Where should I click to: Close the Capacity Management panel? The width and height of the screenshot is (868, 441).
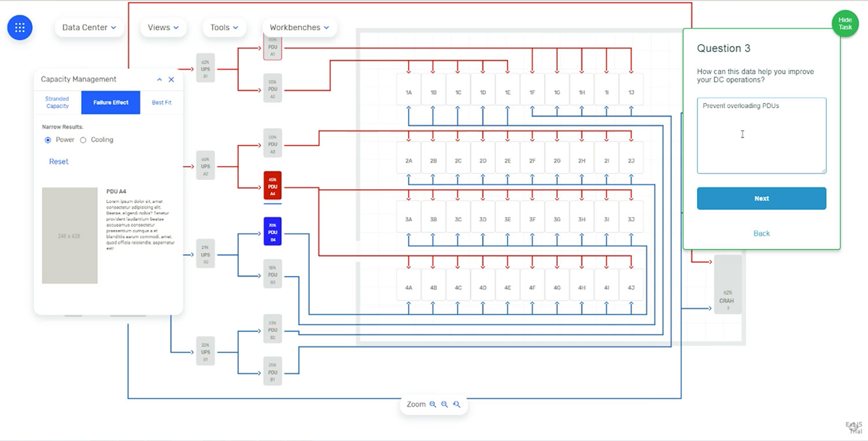pyautogui.click(x=171, y=79)
